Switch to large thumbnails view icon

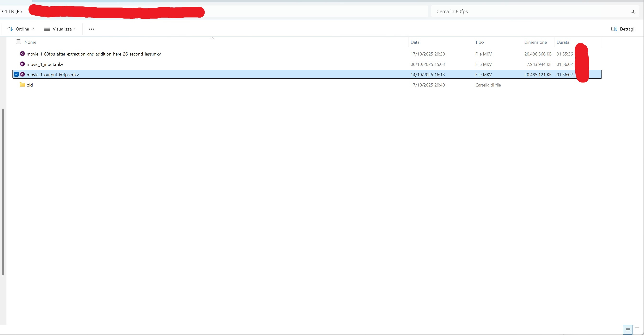pyautogui.click(x=637, y=330)
